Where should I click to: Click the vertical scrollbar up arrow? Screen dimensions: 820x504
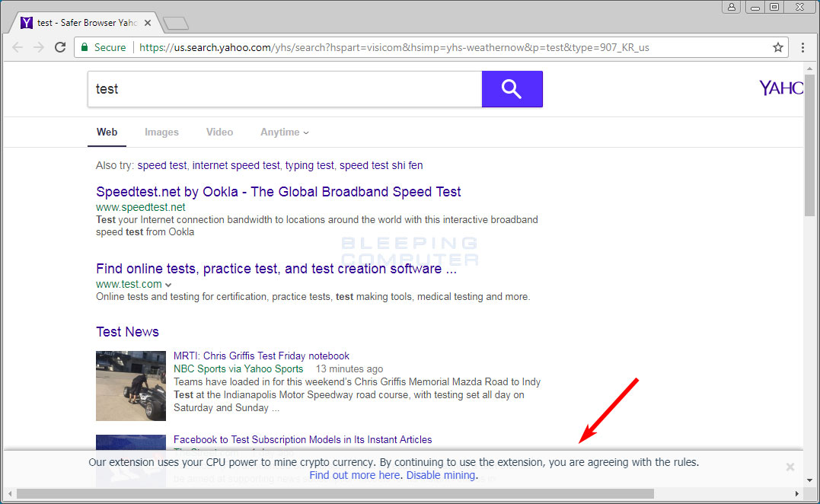809,68
